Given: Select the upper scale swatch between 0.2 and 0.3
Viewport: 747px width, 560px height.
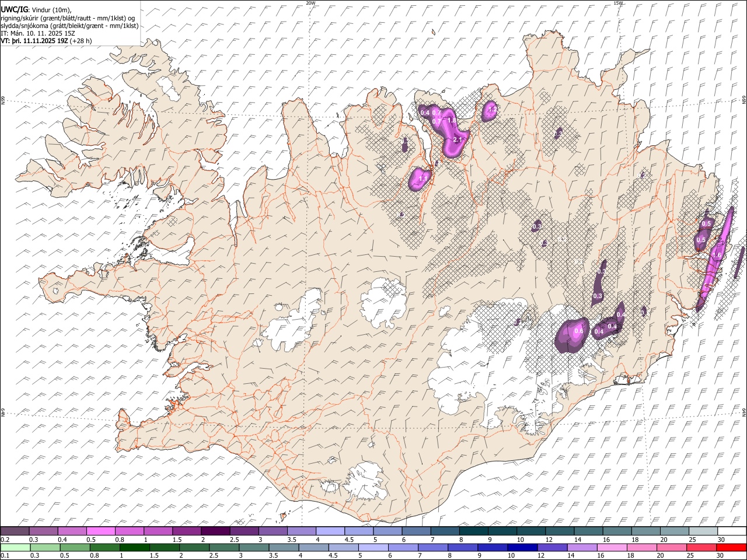Looking at the screenshot, I should point(15,531).
